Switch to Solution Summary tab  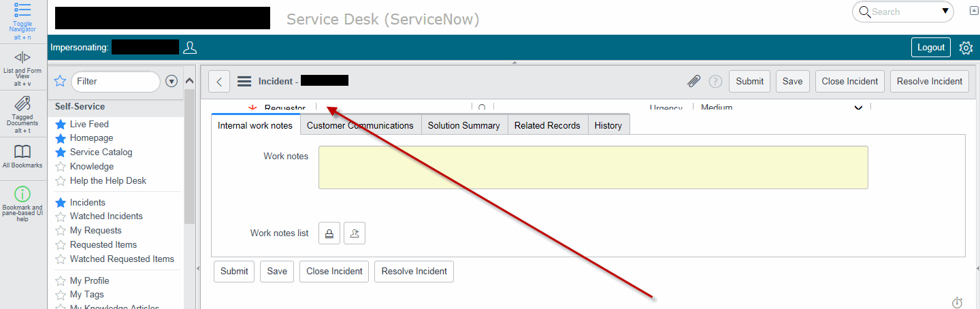[x=464, y=125]
